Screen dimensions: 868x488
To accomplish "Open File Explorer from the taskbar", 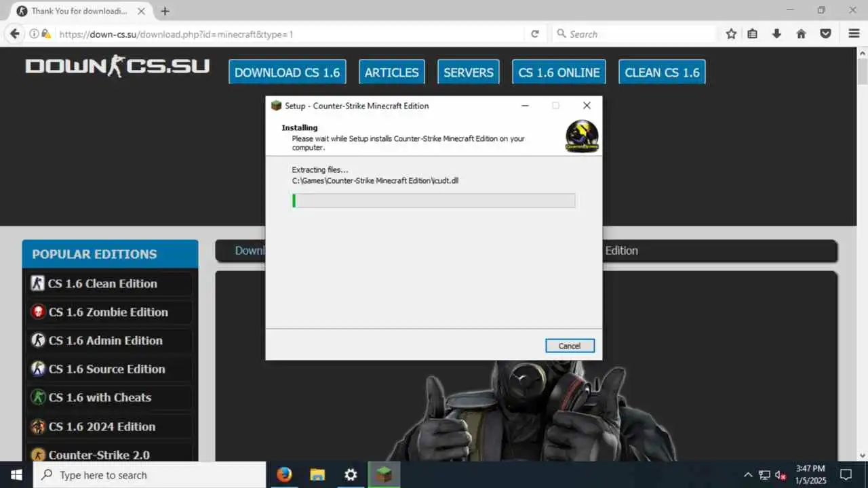I will (x=317, y=474).
